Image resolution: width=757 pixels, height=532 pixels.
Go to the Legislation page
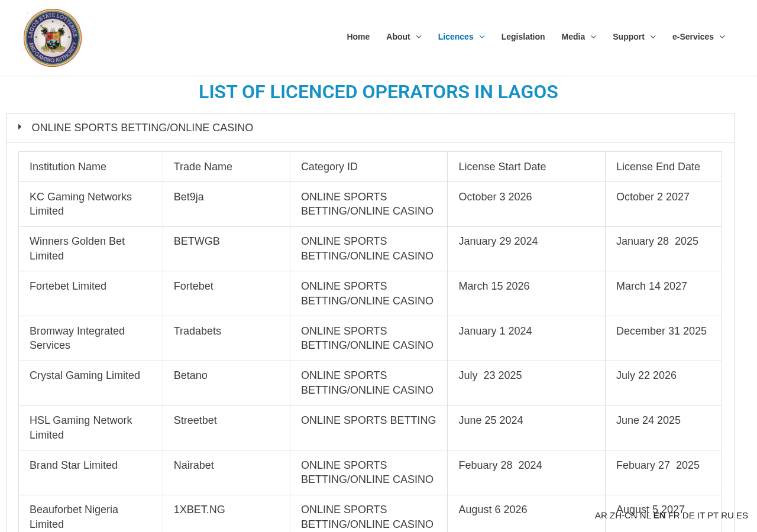coord(523,37)
